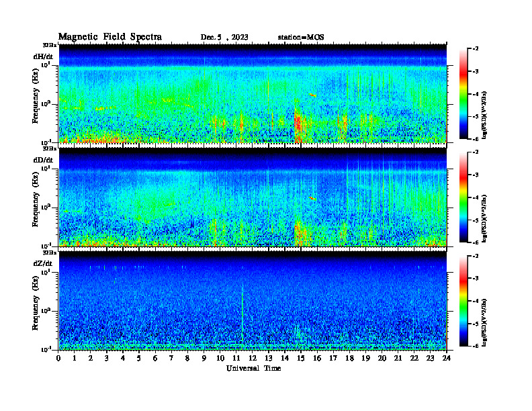Click the -6 value on dZ/dt color scale
This screenshot has height=411, width=532.
click(x=474, y=346)
